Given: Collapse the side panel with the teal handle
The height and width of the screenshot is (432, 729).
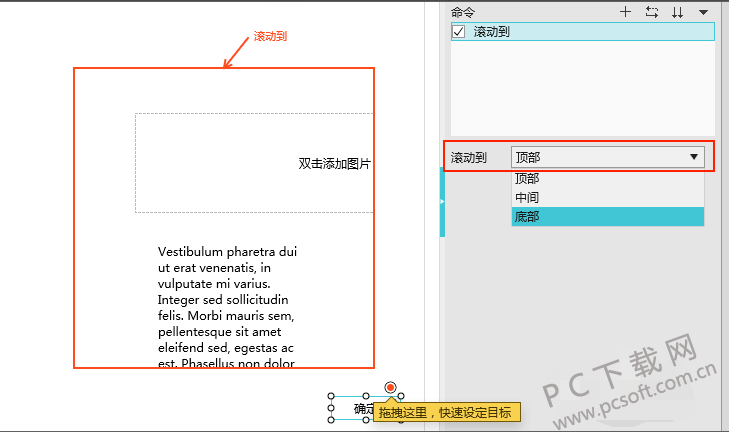Looking at the screenshot, I should click(x=442, y=202).
